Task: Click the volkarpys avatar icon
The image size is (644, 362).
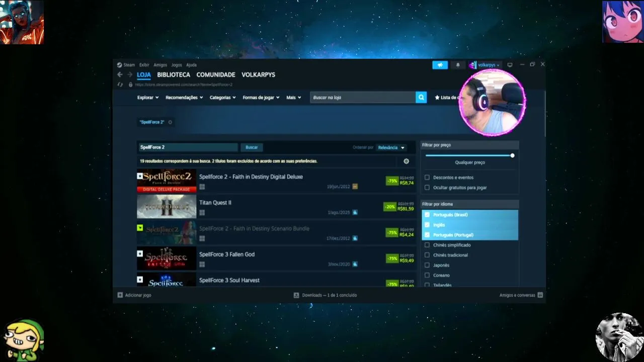Action: click(x=472, y=65)
